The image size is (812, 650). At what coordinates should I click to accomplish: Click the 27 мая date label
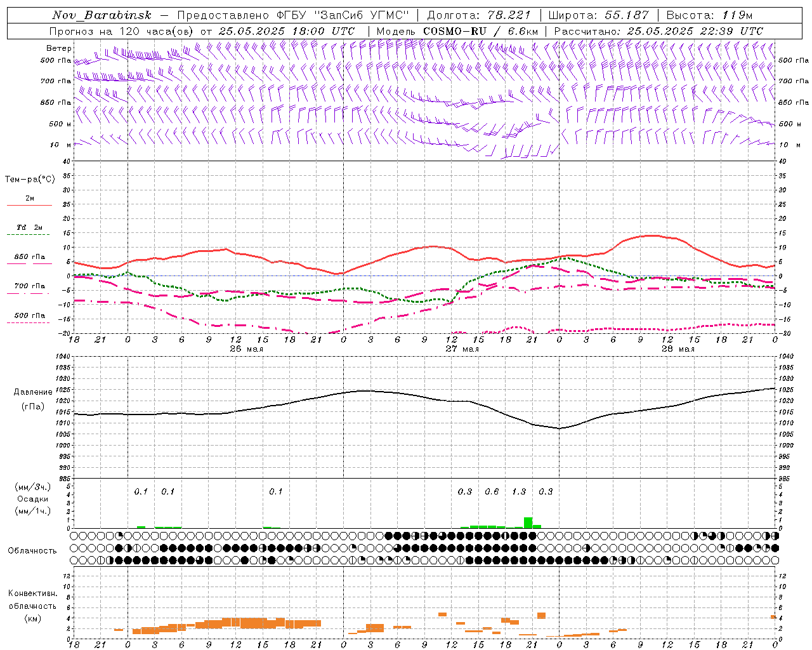point(462,349)
